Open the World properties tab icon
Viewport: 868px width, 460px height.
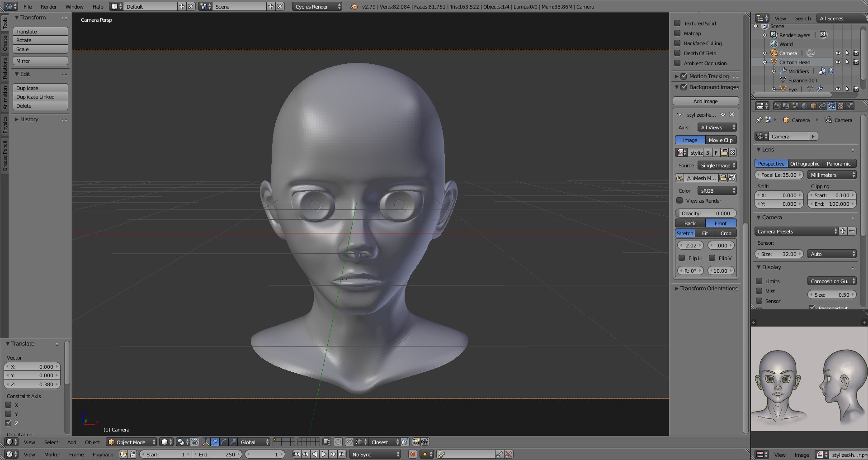pos(804,106)
